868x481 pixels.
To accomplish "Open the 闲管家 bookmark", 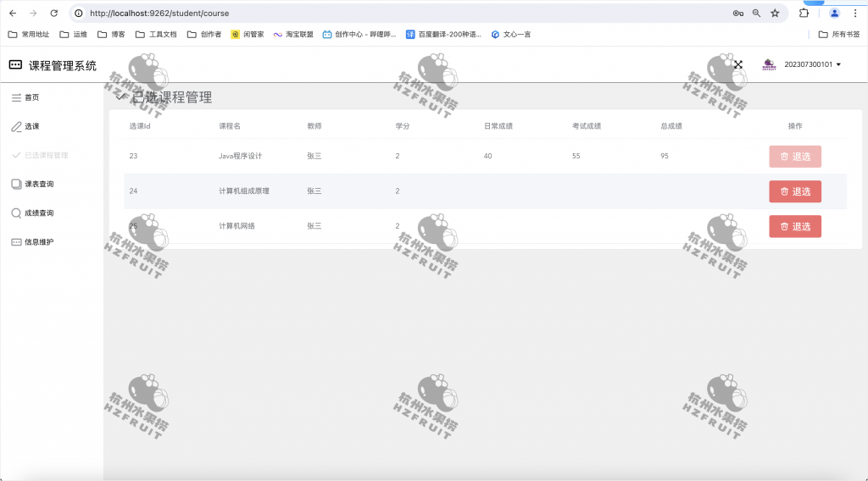I will point(248,34).
